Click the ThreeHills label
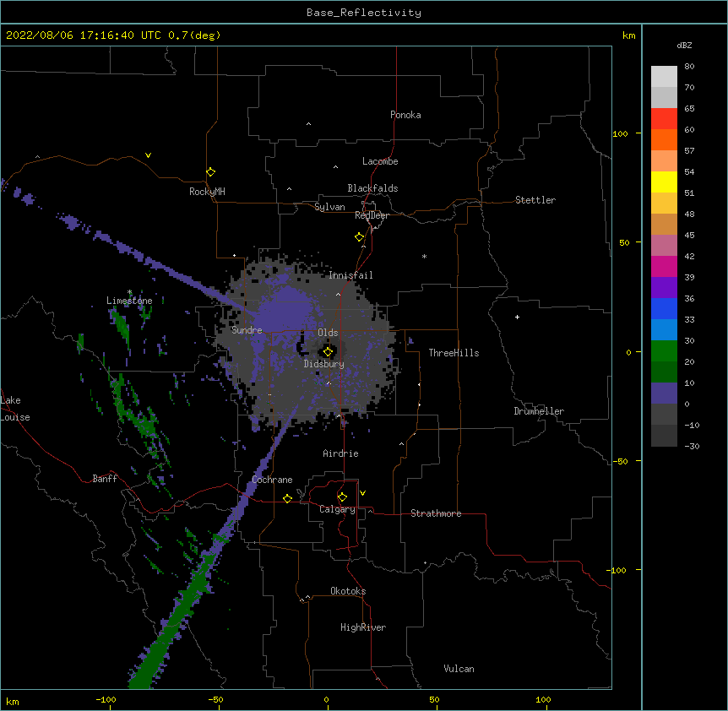Screen dimensions: 728x711 pyautogui.click(x=454, y=353)
